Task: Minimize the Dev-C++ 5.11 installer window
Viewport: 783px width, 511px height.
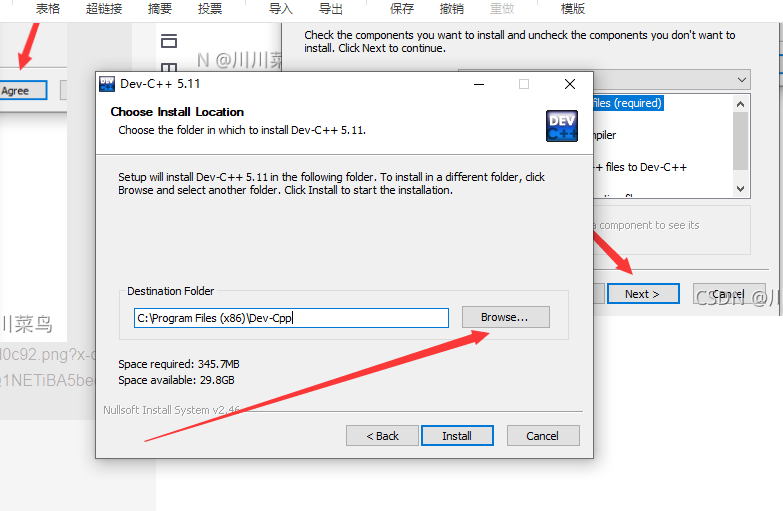Action: (479, 84)
